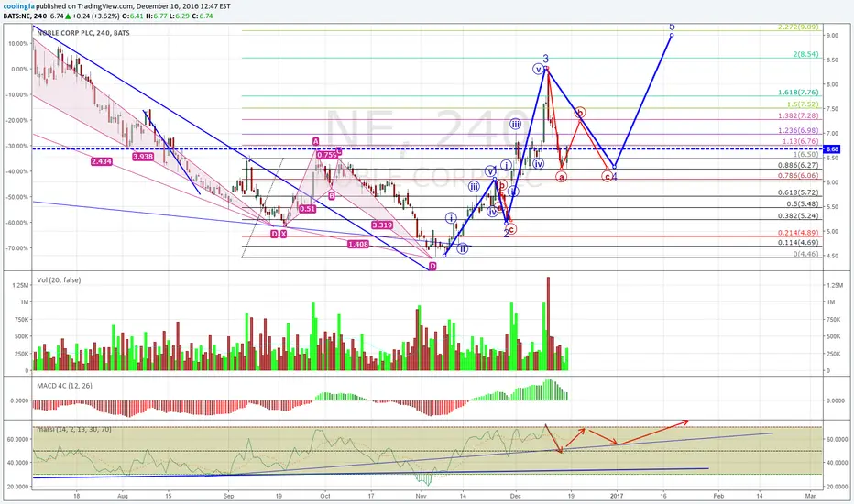The image size is (854, 504).
Task: Select the 0.5(5.48) Fibonacci level label
Action: click(x=803, y=203)
